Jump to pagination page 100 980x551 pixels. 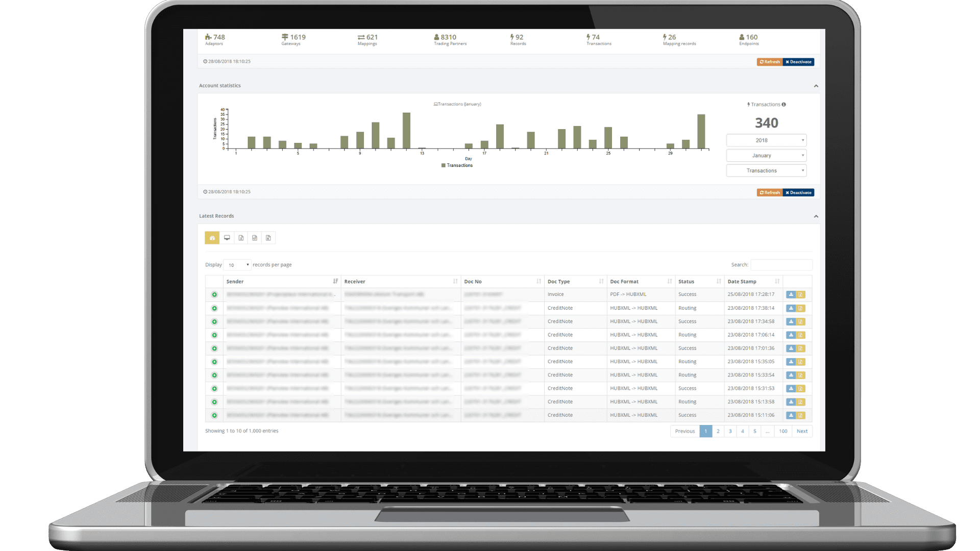click(783, 431)
